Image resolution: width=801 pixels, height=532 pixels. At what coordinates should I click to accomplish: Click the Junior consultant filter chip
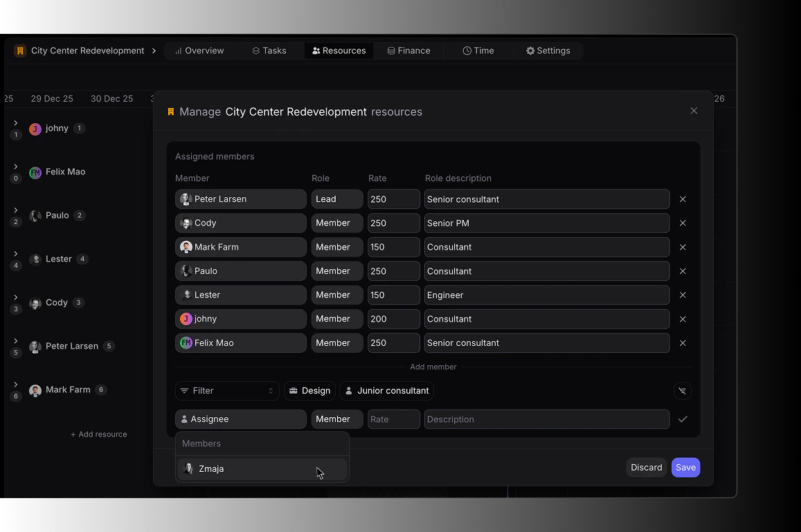point(386,390)
